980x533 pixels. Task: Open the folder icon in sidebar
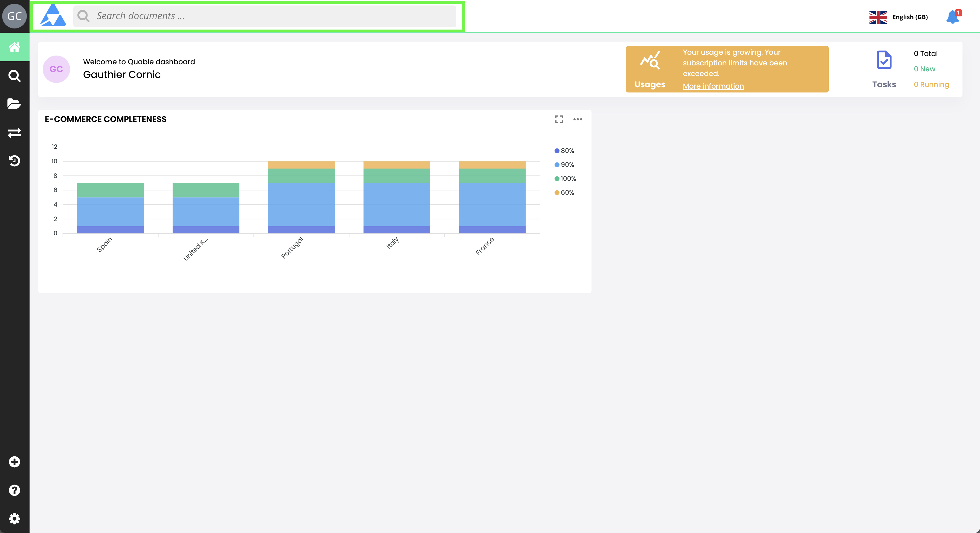15,103
